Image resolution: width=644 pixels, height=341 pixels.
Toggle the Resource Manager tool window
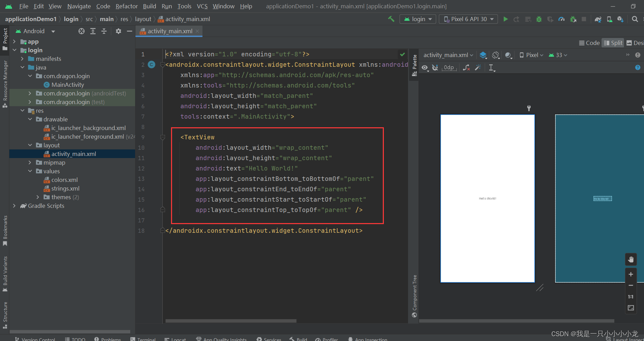5,84
